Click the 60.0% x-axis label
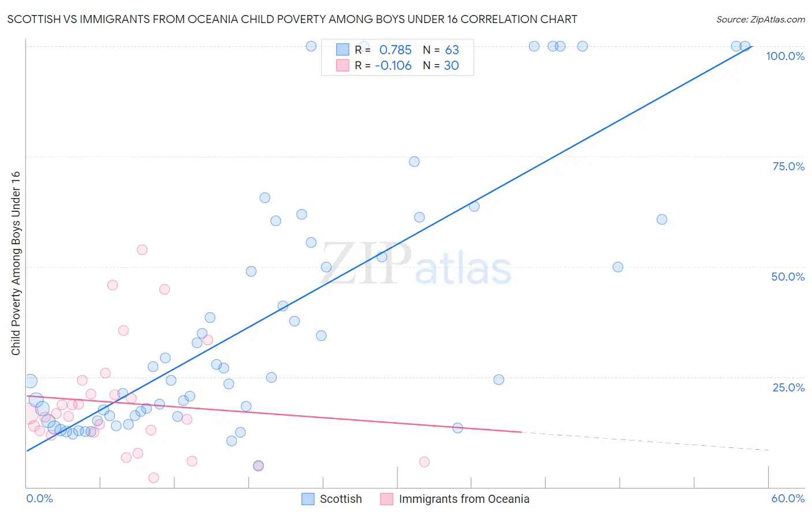Image resolution: width=812 pixels, height=515 pixels. (x=788, y=498)
